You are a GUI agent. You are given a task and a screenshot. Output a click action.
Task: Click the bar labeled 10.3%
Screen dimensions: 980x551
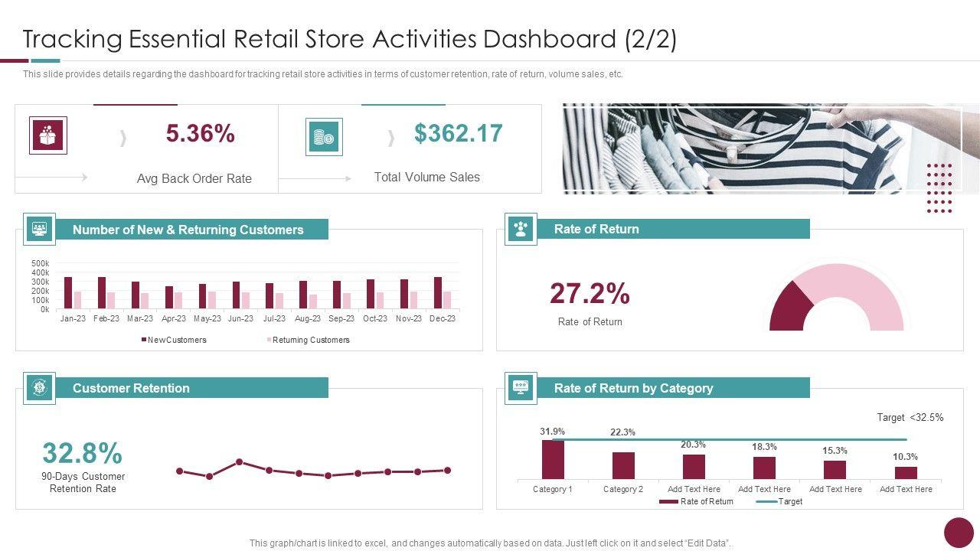(906, 473)
